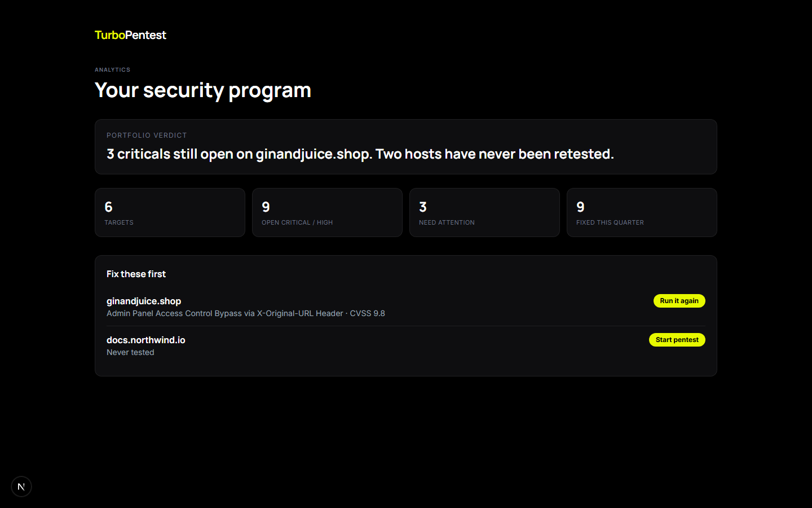Select the Need Attention stat card
812x508 pixels.
click(484, 212)
